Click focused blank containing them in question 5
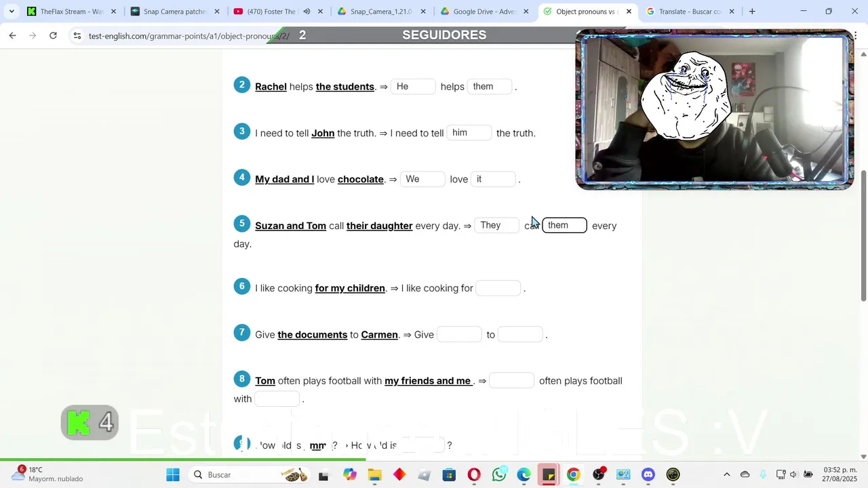 tap(564, 226)
